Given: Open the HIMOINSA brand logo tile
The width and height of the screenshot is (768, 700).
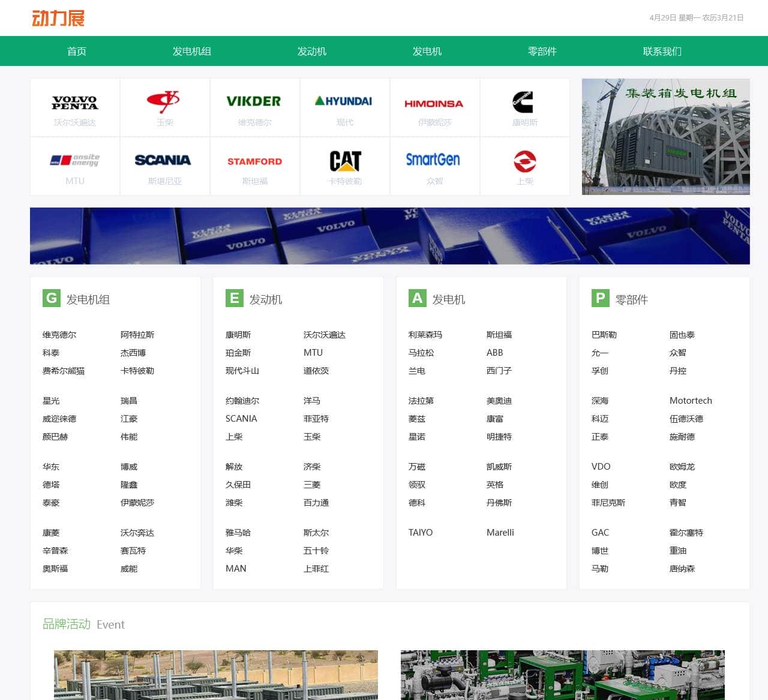Looking at the screenshot, I should click(x=435, y=107).
